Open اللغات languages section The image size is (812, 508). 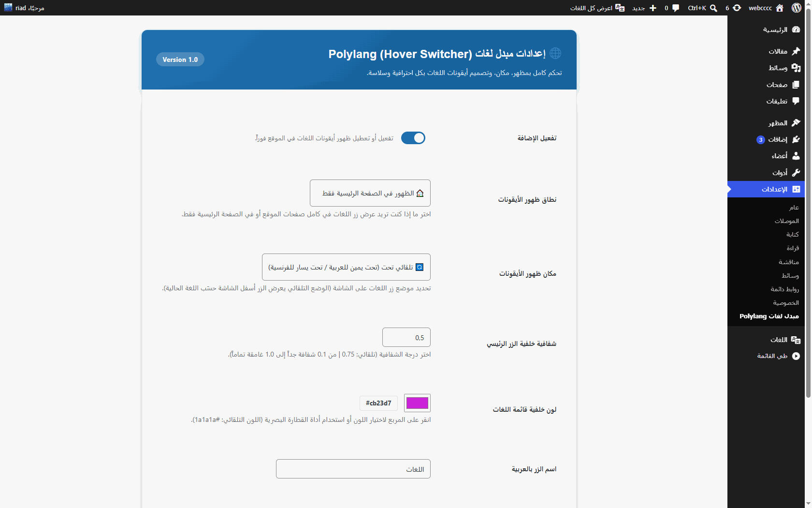pyautogui.click(x=766, y=340)
